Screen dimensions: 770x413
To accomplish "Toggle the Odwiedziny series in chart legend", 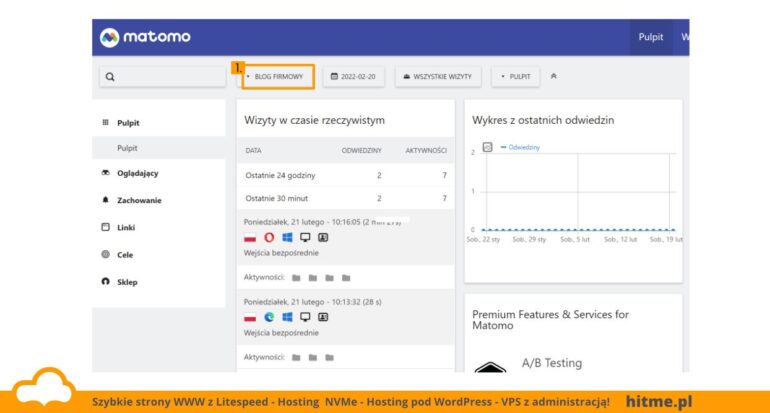I will point(520,147).
